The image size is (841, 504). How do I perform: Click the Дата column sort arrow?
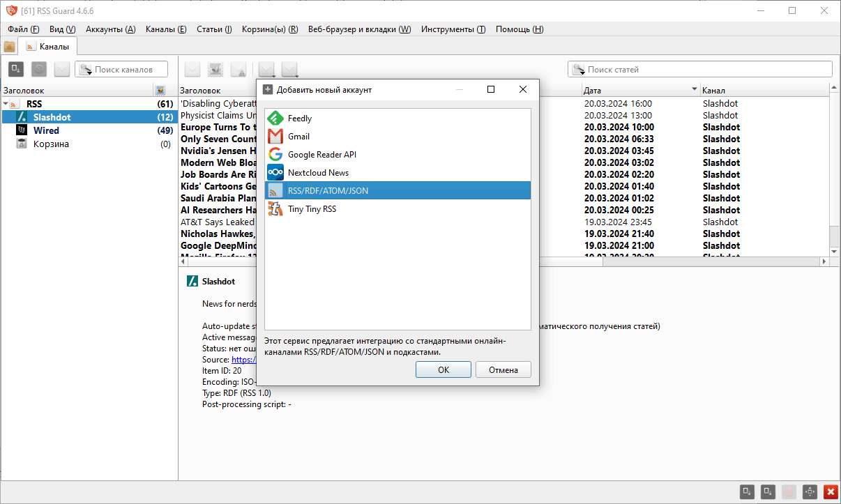tap(695, 90)
